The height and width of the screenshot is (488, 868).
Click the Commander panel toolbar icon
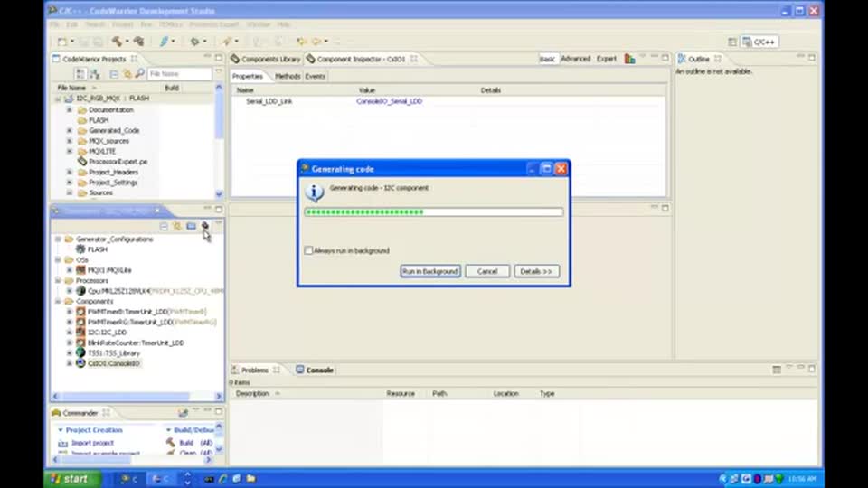tap(183, 413)
